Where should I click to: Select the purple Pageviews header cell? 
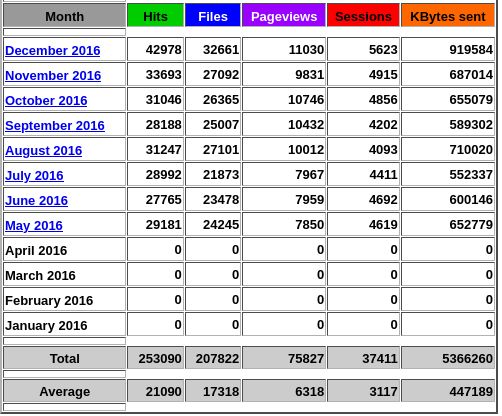pos(284,15)
